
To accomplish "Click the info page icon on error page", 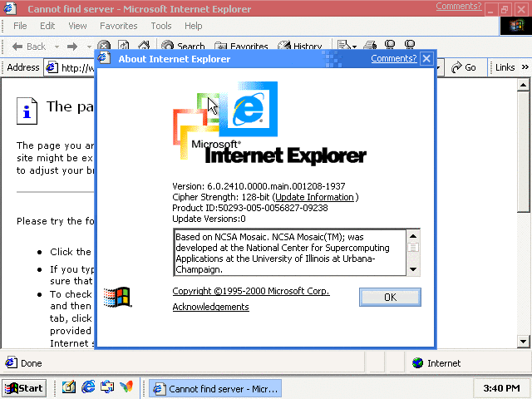I will 27,111.
